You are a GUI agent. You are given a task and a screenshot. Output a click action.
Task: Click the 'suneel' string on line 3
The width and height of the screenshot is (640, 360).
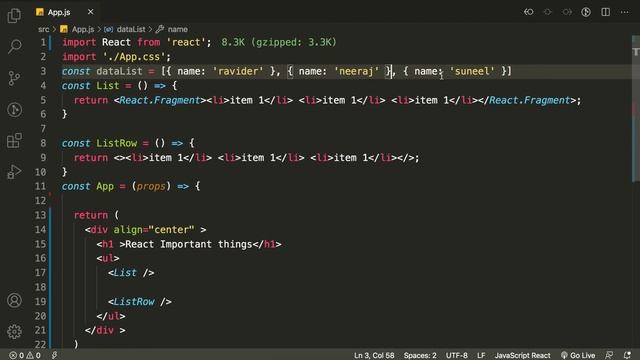[x=472, y=71]
